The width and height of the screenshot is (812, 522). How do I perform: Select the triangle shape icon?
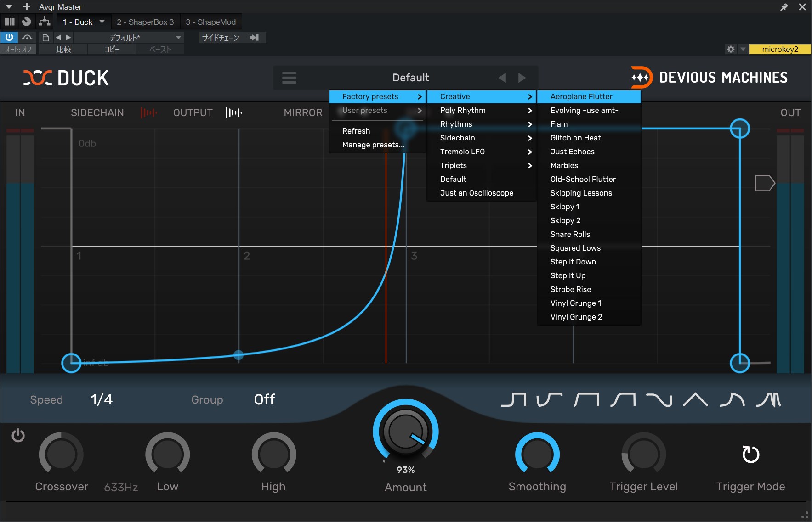pyautogui.click(x=695, y=399)
